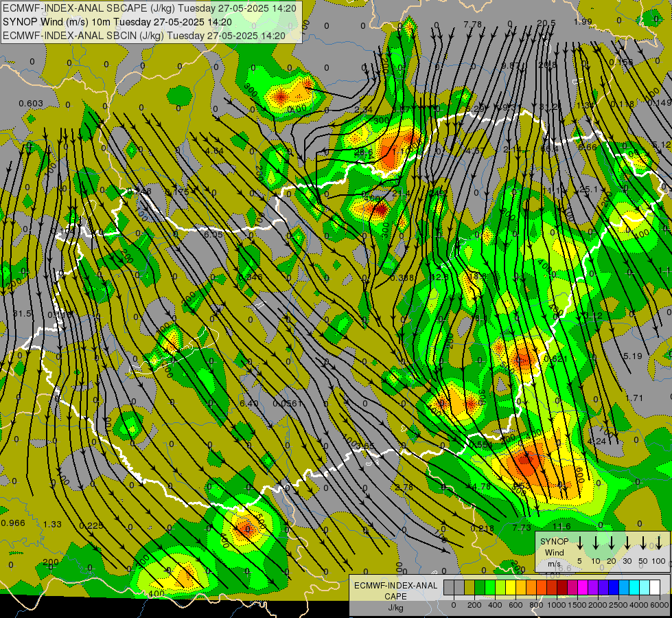Click the map value 31.5
Viewport: 672px width, 618px height.
tap(22, 314)
